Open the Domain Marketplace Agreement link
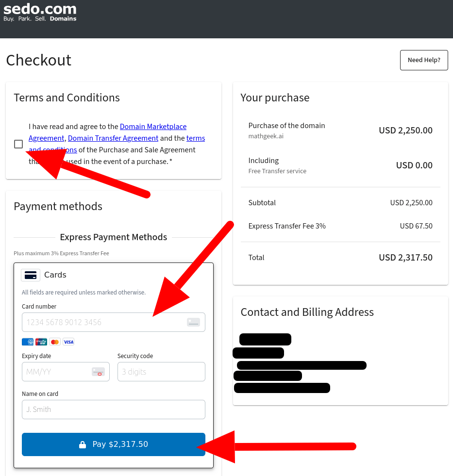This screenshot has height=476, width=453. coord(153,127)
